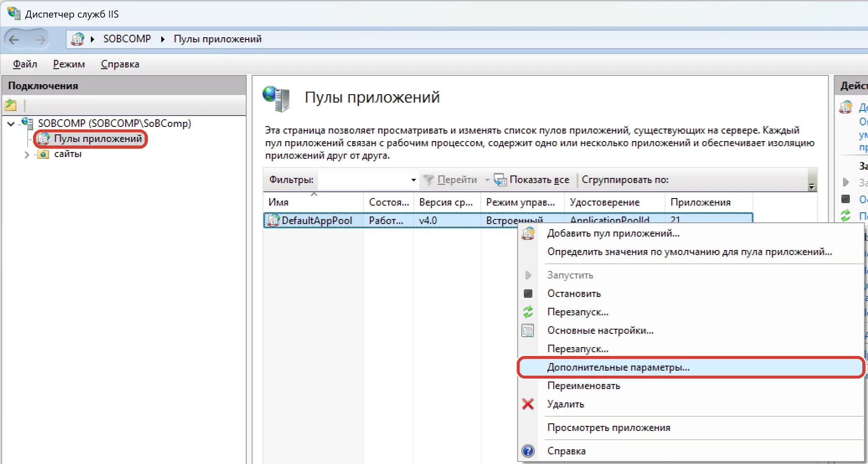This screenshot has height=464, width=868.
Task: Click the Приложения column header
Action: [709, 202]
